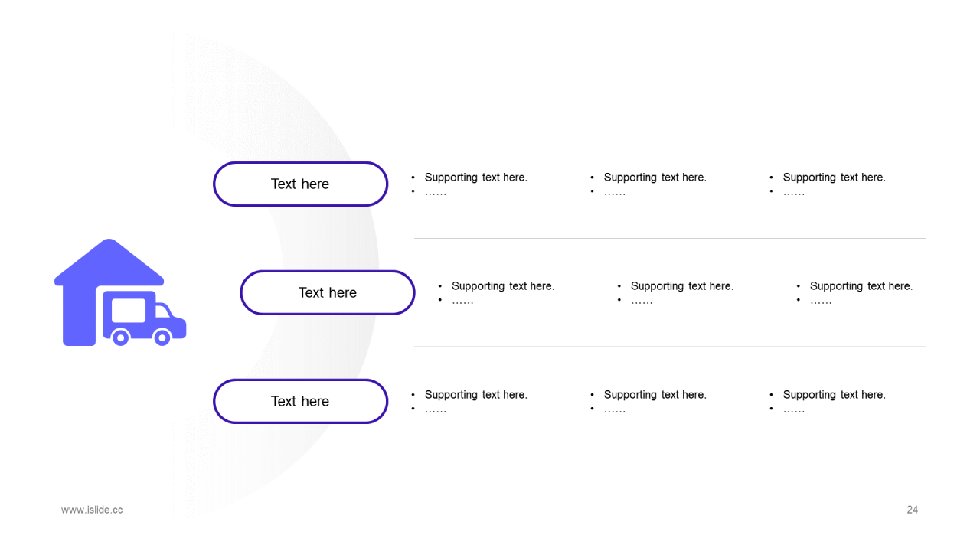The height and width of the screenshot is (551, 980).
Task: Click second 'Supporting text here.' in top row
Action: point(655,178)
